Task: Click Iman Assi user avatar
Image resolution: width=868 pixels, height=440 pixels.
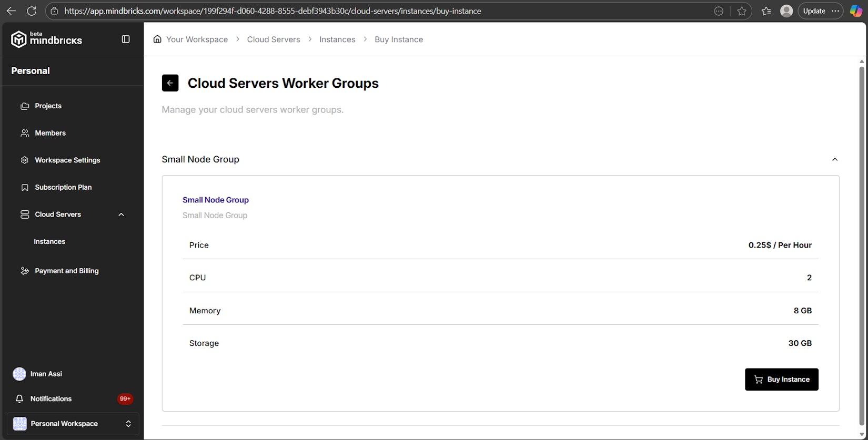Action: [x=19, y=374]
